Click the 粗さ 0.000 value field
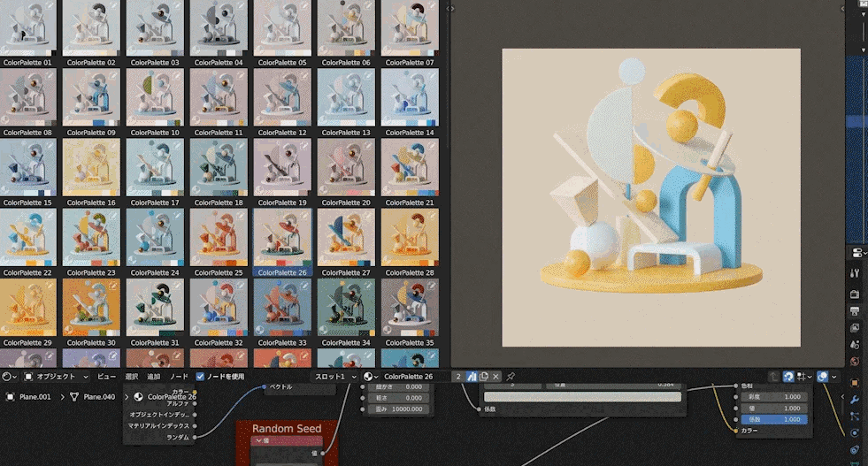This screenshot has width=868, height=466. point(398,398)
